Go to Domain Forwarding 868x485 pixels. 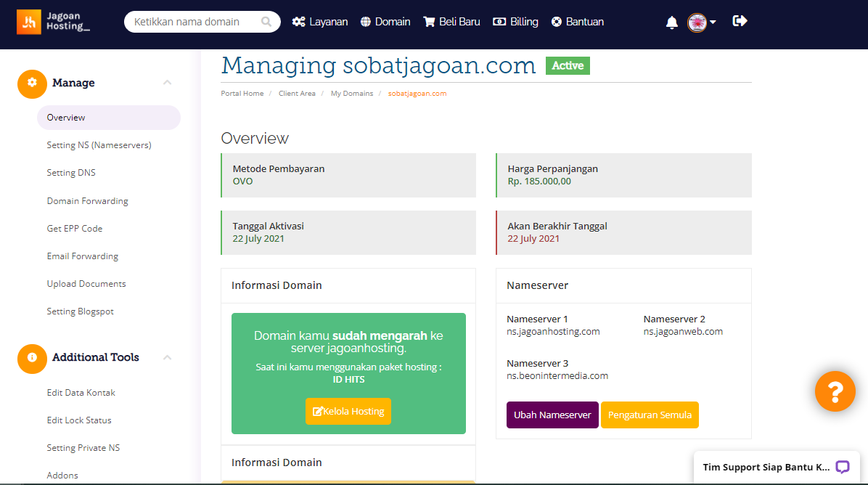[88, 201]
